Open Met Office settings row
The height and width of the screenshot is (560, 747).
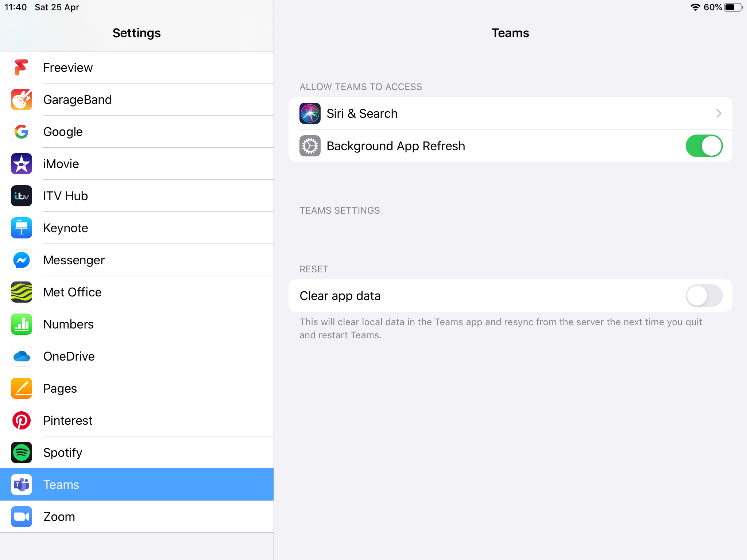pos(137,292)
